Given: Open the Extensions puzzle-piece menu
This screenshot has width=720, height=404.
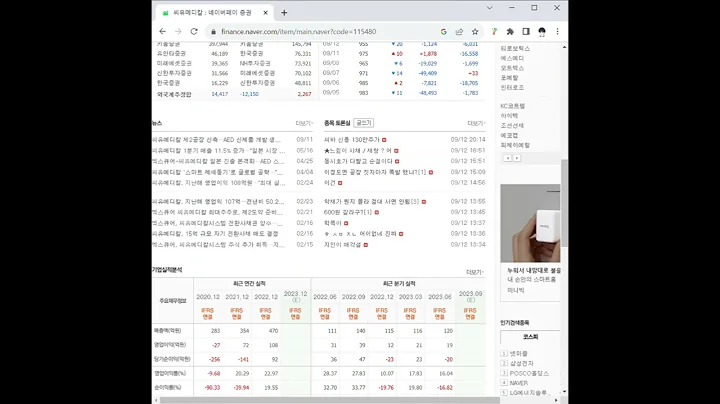Looking at the screenshot, I should 510,32.
